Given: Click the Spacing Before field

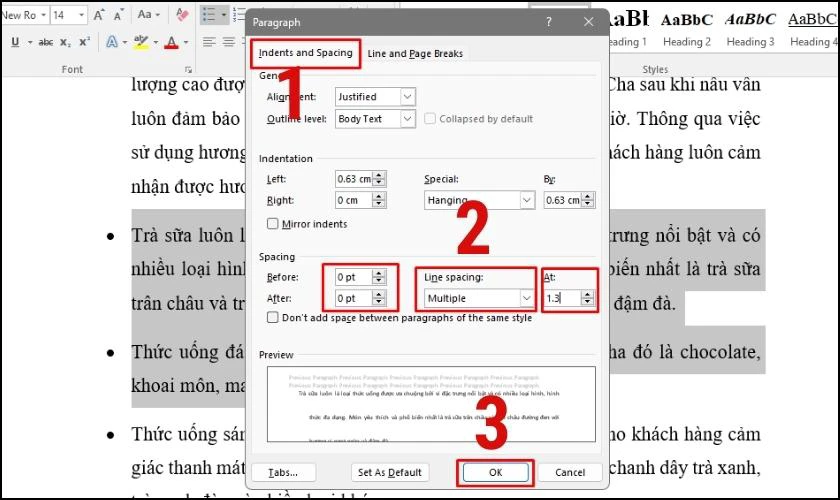Looking at the screenshot, I should 354,277.
